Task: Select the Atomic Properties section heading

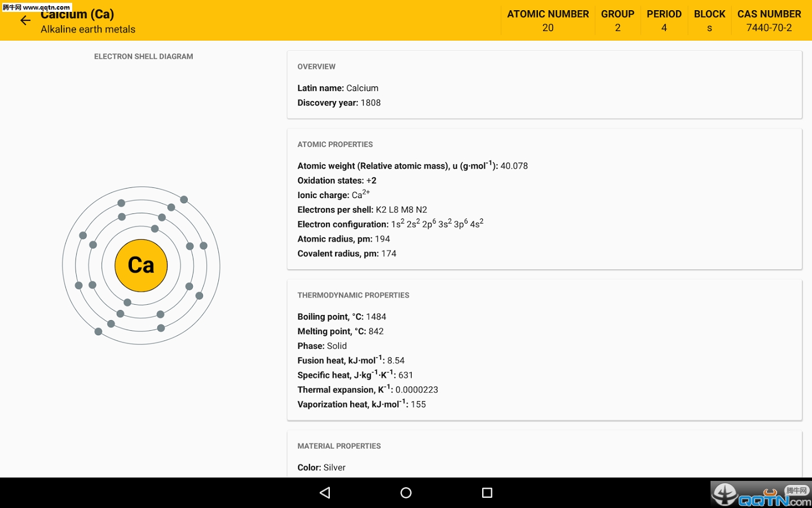Action: click(335, 144)
